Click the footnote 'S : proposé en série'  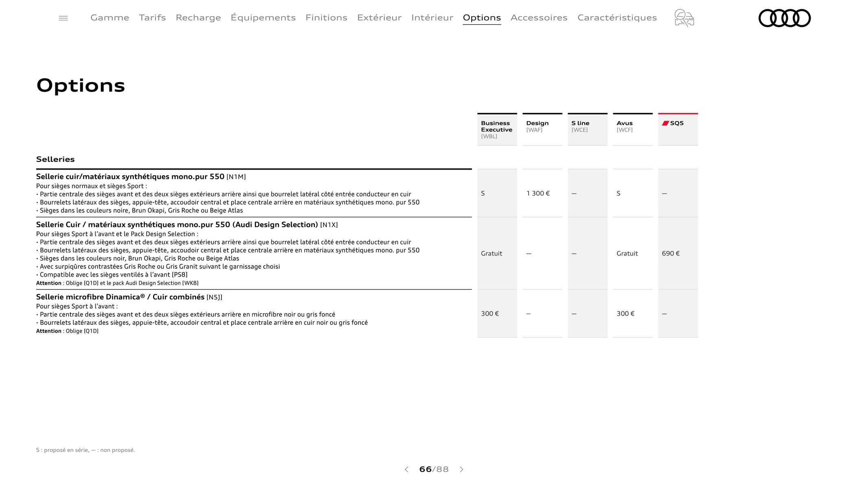85,450
